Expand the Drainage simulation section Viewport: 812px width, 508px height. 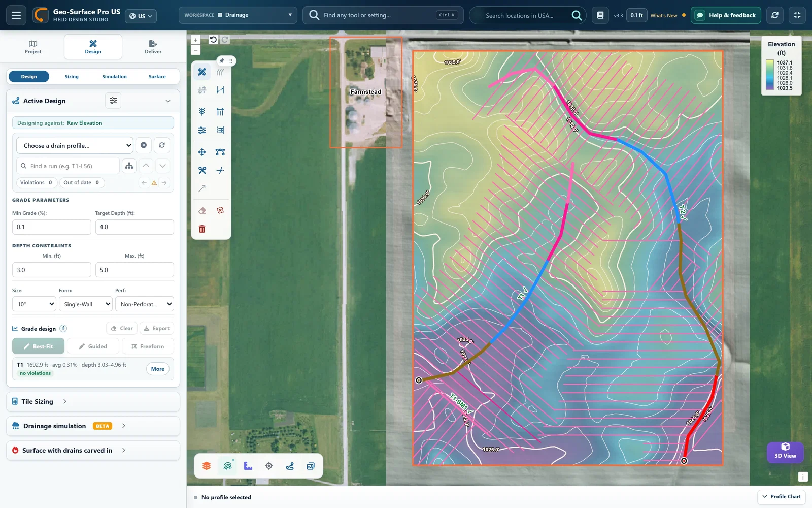pos(93,426)
